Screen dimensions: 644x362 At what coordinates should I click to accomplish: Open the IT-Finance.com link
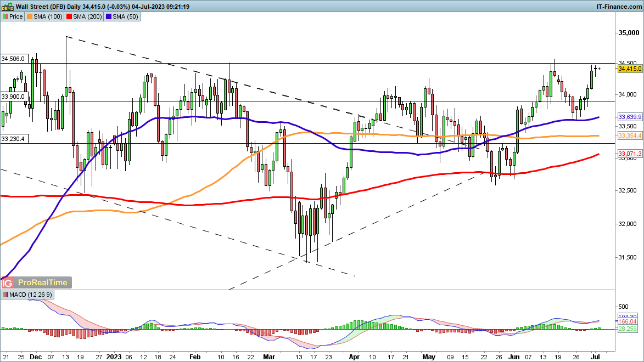point(618,7)
